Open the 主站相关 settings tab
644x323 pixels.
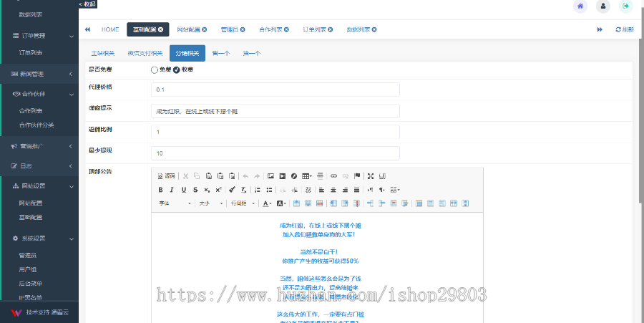click(x=102, y=54)
